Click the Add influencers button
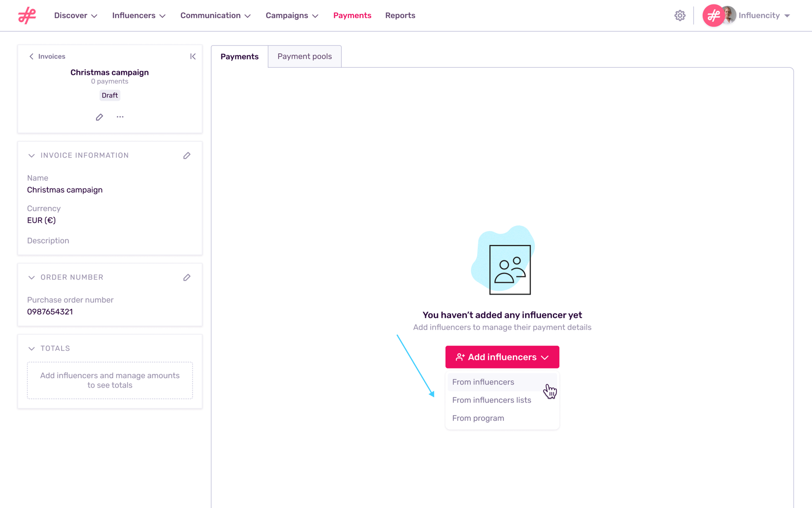This screenshot has height=508, width=812. pyautogui.click(x=502, y=357)
